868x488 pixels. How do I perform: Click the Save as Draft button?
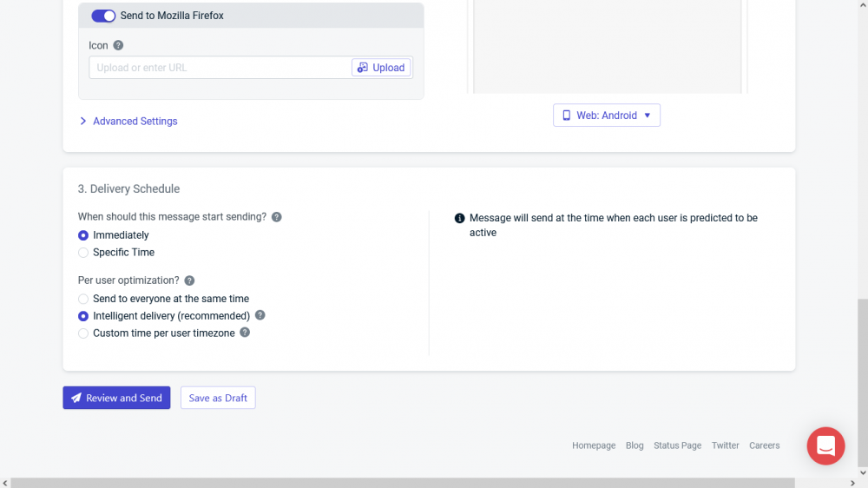218,398
